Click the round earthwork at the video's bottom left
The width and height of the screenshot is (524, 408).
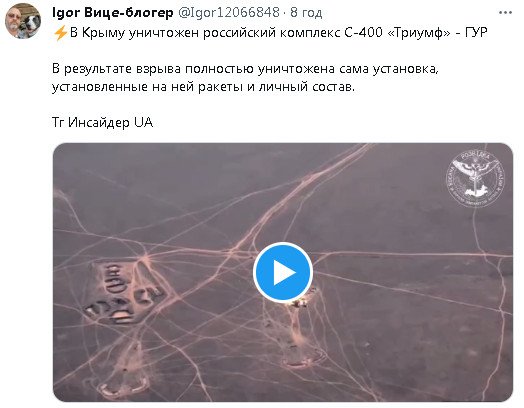tap(123, 386)
